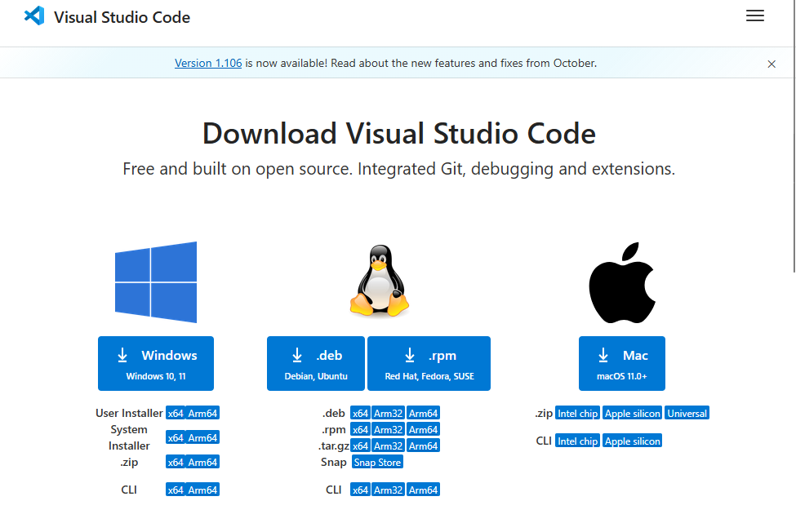Select Mac CLI Apple silicon download
This screenshot has height=532, width=796.
(x=633, y=441)
